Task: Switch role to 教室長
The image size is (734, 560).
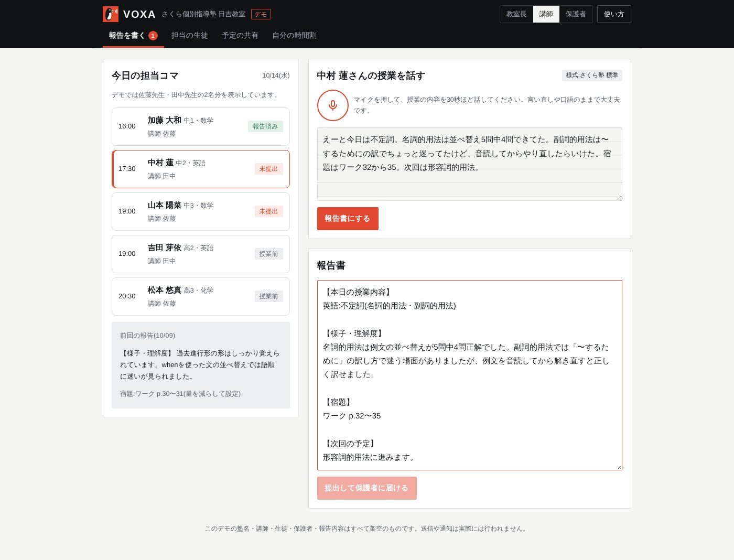Action: pos(516,14)
